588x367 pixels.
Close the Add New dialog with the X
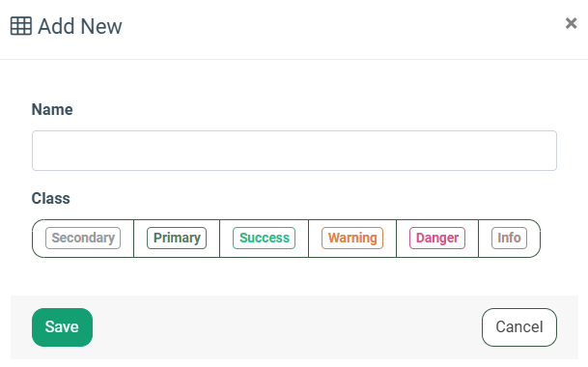pyautogui.click(x=571, y=23)
